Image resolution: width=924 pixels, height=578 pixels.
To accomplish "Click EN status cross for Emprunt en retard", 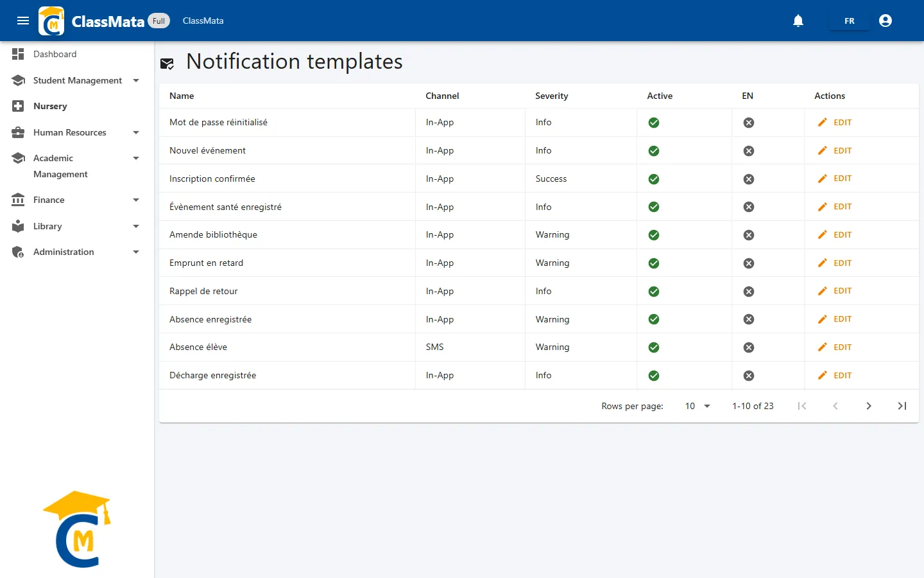I will (x=749, y=263).
